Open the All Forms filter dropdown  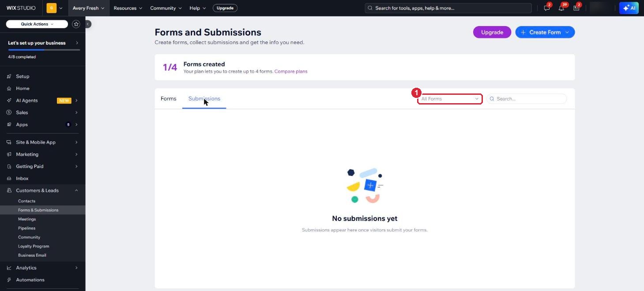click(450, 99)
